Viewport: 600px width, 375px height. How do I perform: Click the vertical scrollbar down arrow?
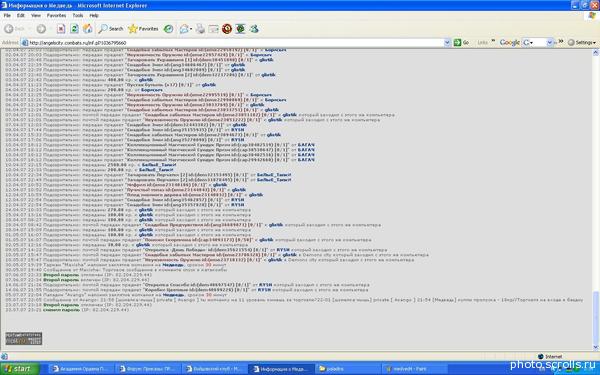pos(596,347)
